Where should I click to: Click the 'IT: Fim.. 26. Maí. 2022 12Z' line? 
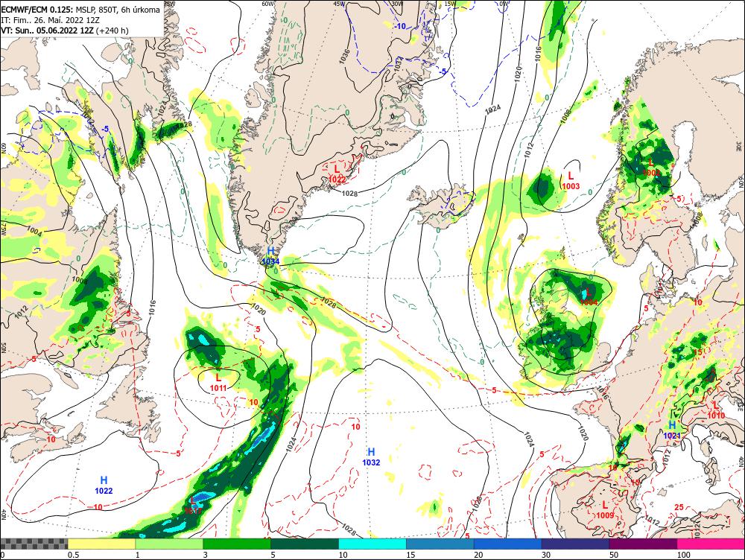tap(51, 20)
